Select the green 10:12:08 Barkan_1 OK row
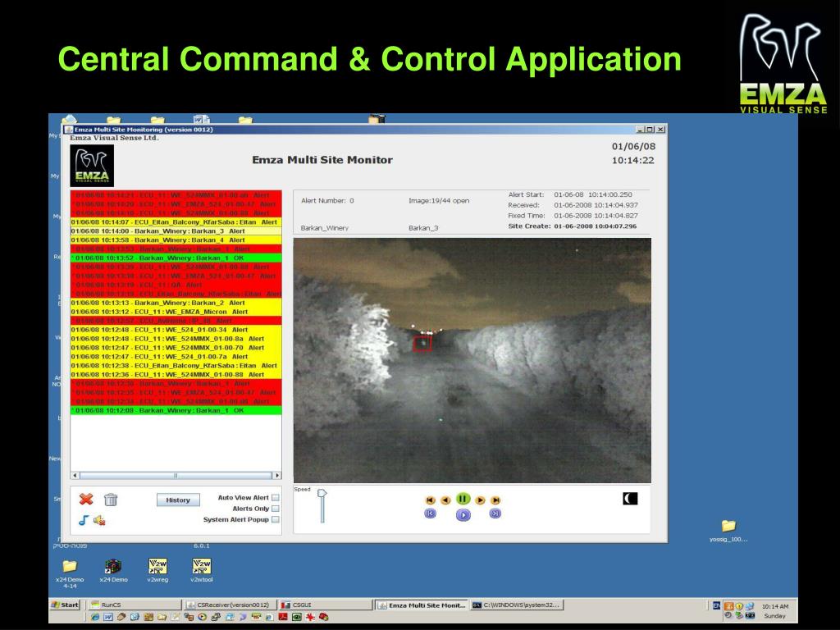Viewport: 840px width, 630px height. [176, 410]
